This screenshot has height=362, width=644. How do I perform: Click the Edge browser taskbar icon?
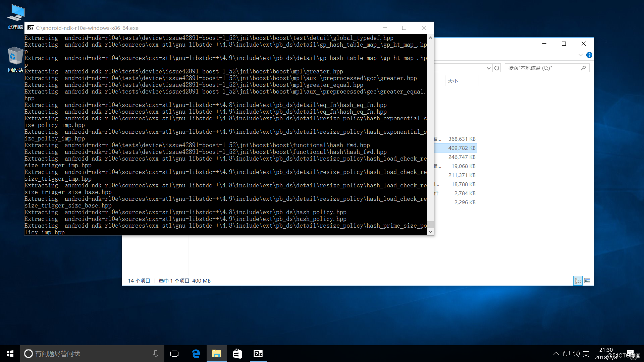[196, 353]
